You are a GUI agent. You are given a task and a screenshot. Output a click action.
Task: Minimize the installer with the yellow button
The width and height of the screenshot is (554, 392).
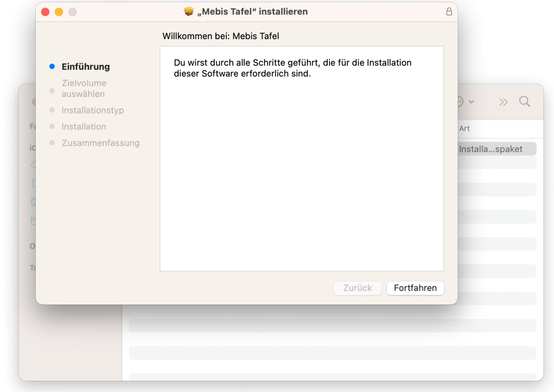coord(59,12)
